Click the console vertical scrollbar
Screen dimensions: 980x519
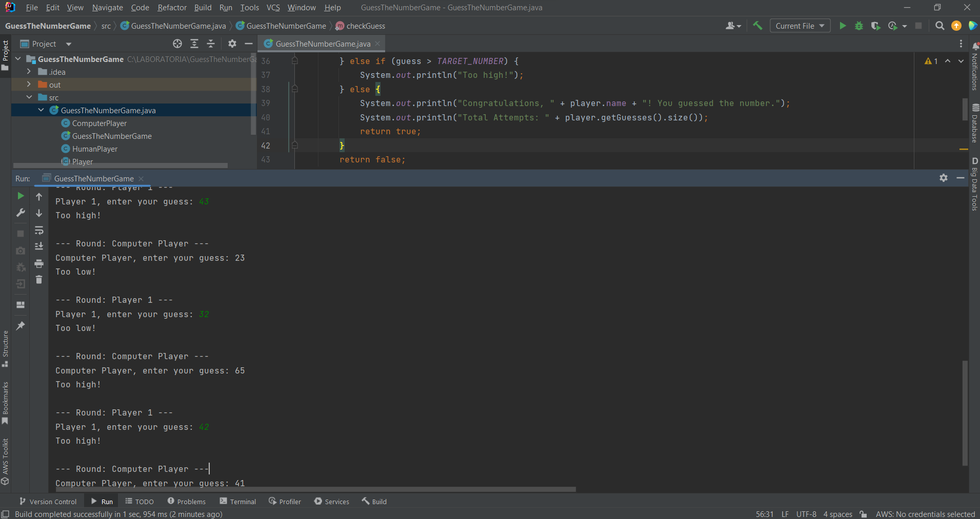tap(965, 413)
